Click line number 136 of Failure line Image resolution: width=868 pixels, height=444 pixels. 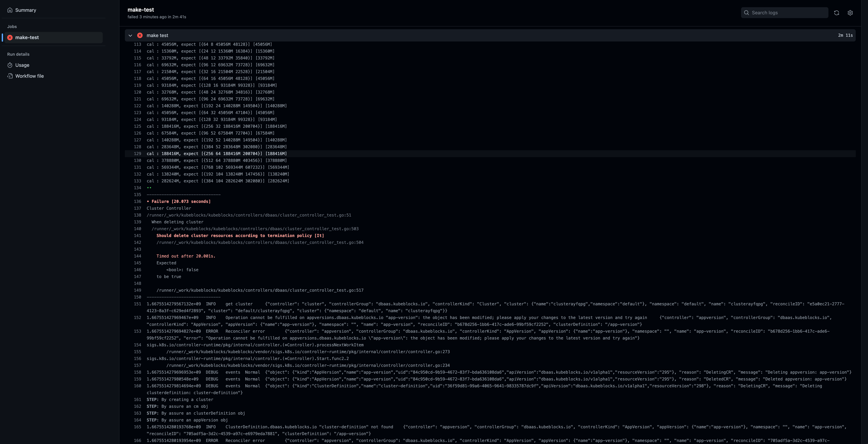tap(138, 201)
